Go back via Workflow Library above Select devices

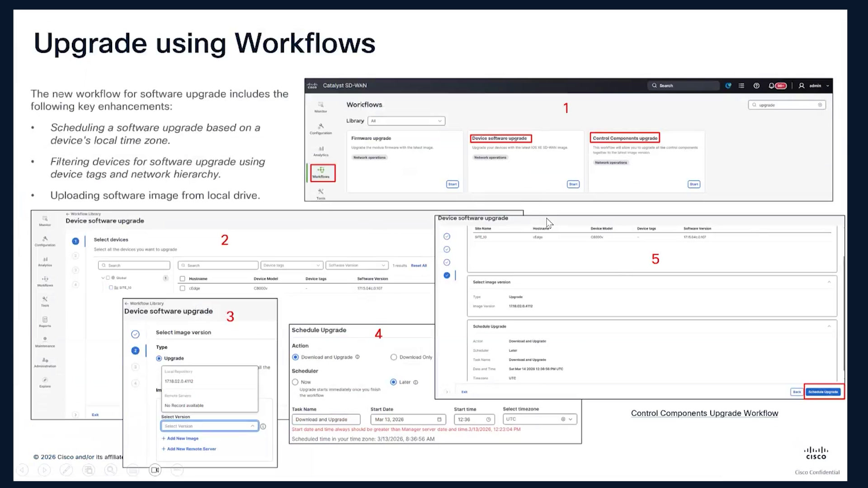click(x=84, y=214)
